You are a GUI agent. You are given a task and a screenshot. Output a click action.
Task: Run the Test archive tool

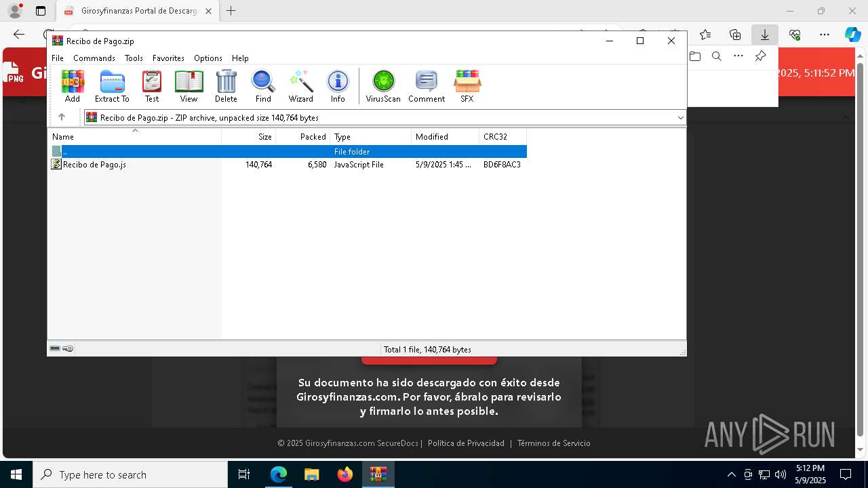click(152, 86)
